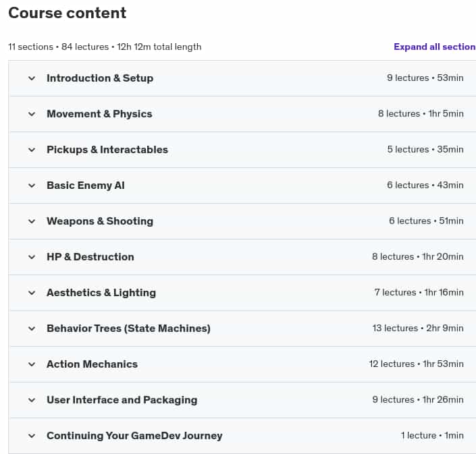Open the Movement & Physics section title
The image size is (476, 454).
pos(99,114)
